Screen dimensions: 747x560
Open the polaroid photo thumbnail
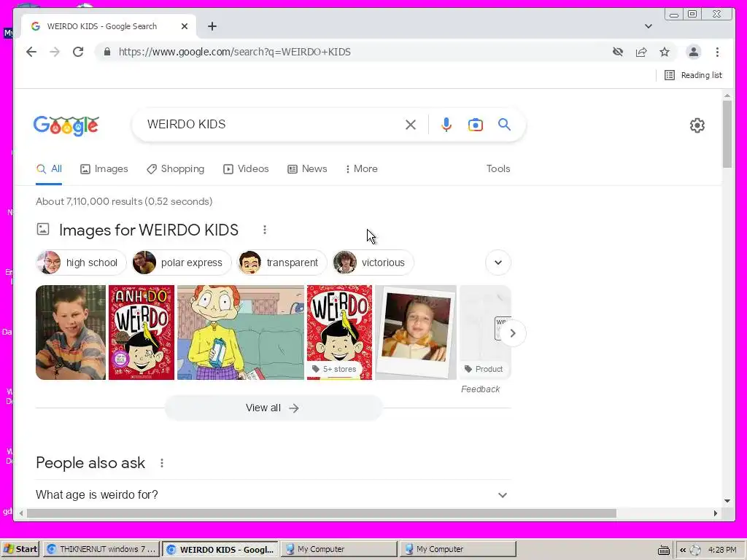point(416,332)
